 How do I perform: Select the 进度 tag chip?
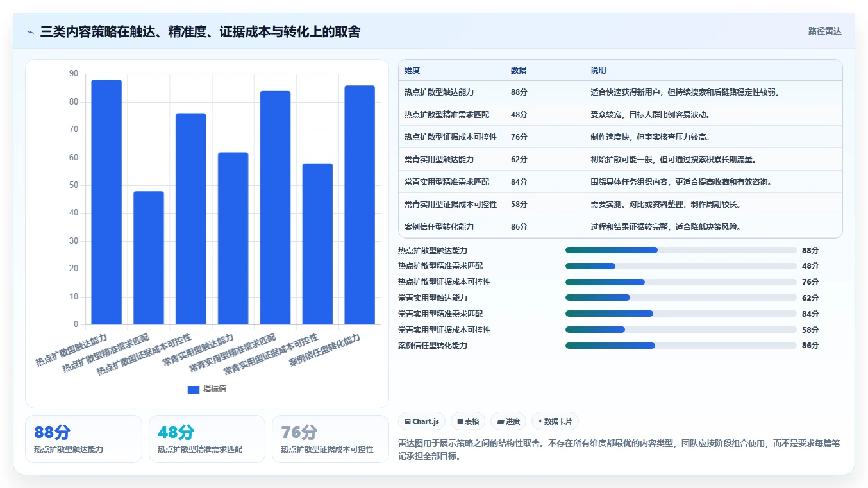point(508,421)
